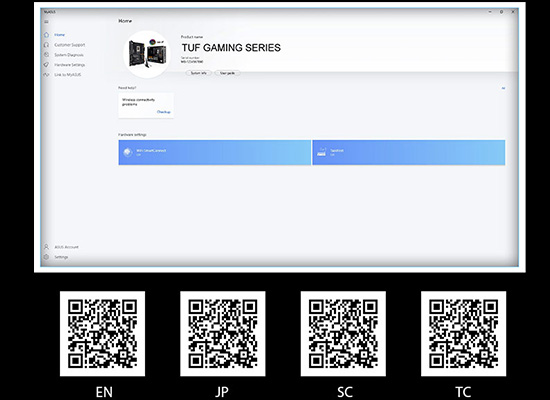
Task: Click the Home house icon
Action: click(x=46, y=35)
